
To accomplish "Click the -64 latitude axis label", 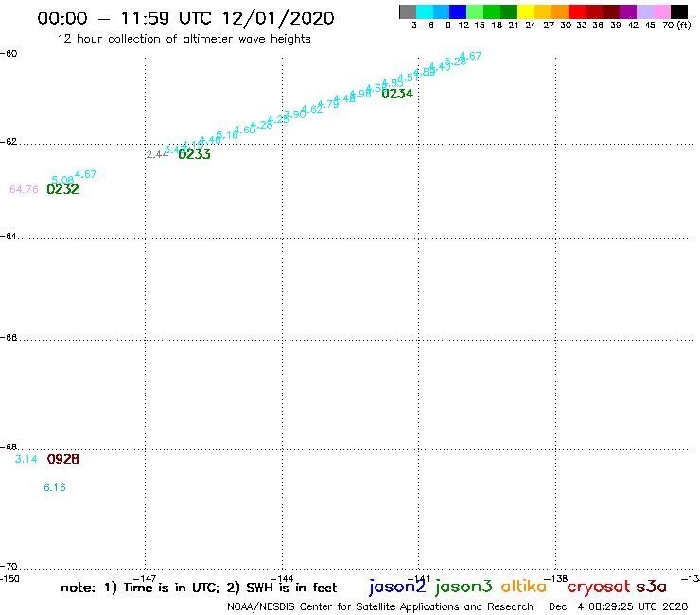I will 9,236.
